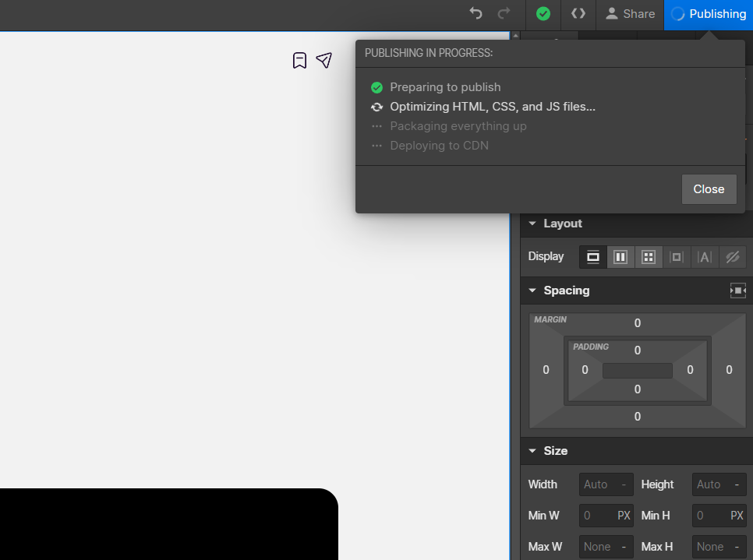Click the undo arrow icon
Image resolution: width=753 pixels, height=560 pixels.
475,13
